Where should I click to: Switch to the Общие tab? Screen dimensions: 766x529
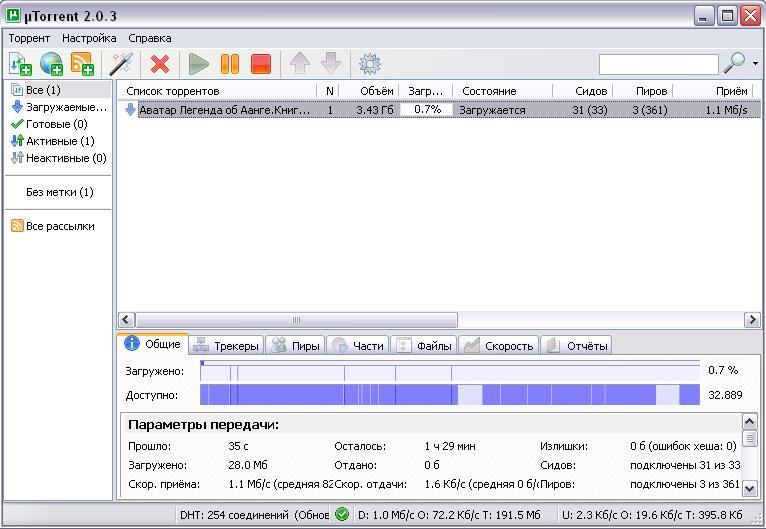tap(153, 344)
